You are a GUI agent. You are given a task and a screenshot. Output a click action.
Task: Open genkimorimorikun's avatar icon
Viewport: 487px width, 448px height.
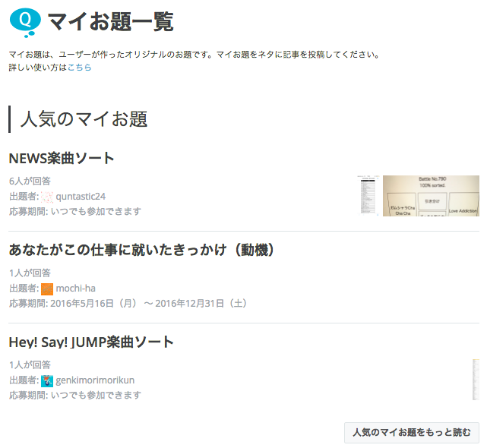coord(47,380)
